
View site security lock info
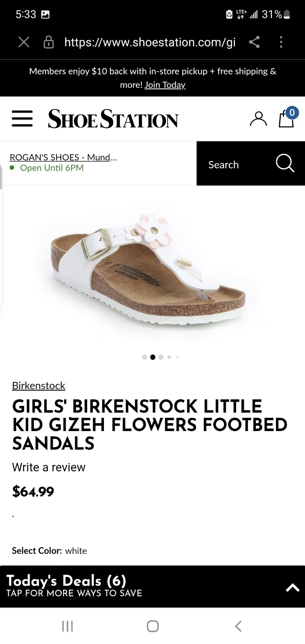[x=48, y=42]
